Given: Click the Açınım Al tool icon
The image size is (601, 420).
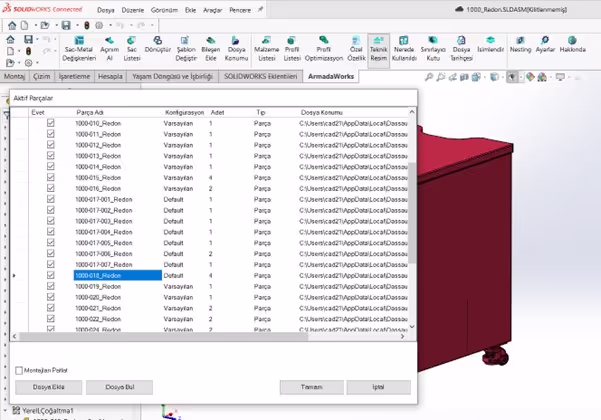Looking at the screenshot, I should 109,40.
